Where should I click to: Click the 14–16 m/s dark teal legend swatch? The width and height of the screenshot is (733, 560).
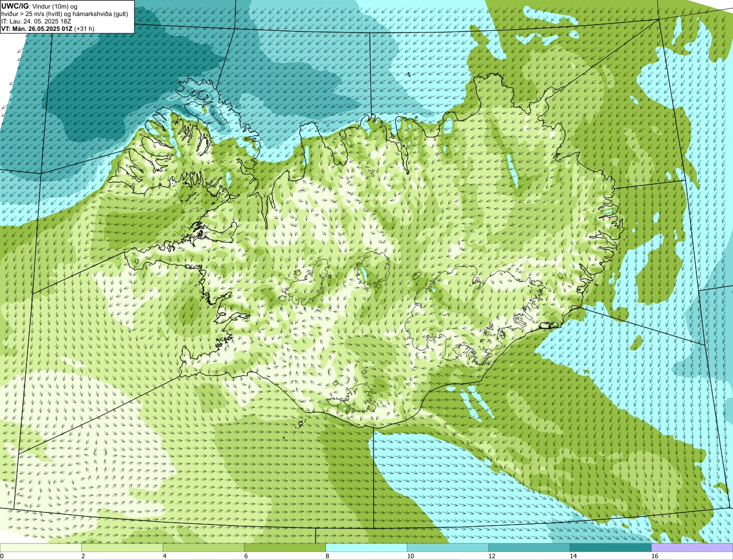[610, 547]
